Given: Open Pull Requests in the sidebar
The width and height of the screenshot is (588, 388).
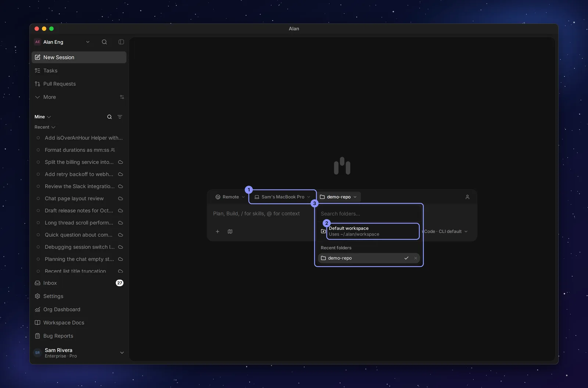Looking at the screenshot, I should click(x=79, y=84).
